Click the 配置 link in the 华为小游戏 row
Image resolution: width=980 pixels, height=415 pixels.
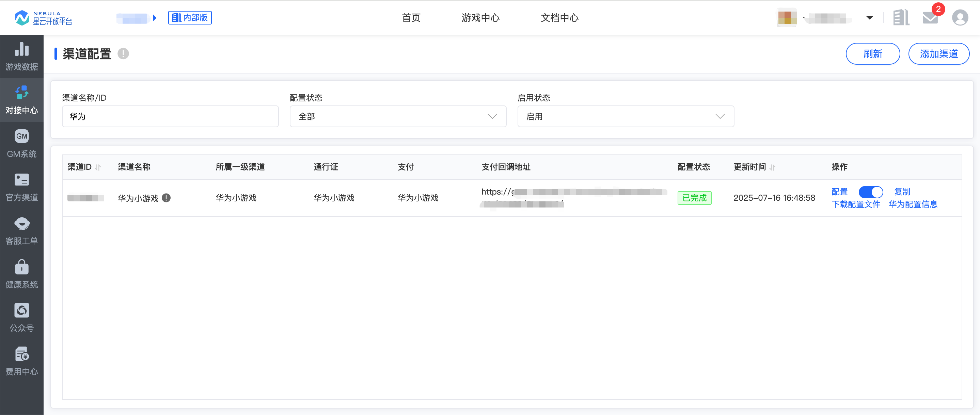[x=840, y=192]
